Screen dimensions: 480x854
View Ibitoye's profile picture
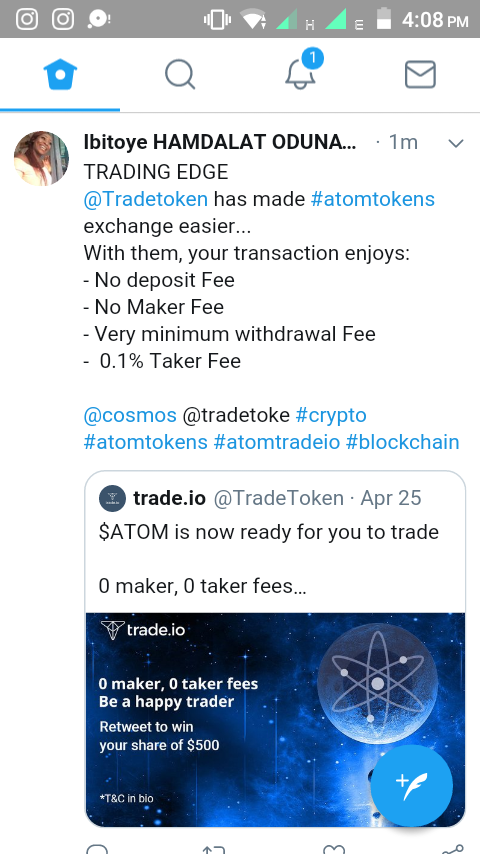pos(41,158)
